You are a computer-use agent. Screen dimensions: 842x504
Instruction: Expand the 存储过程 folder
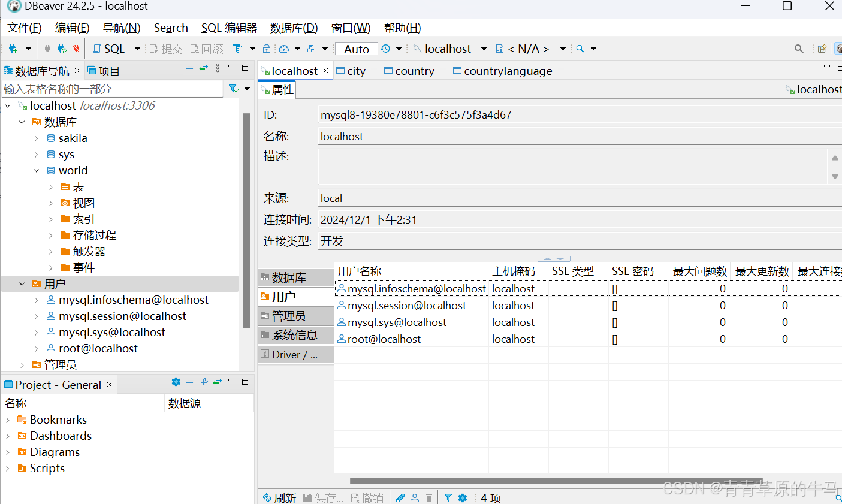coord(51,236)
